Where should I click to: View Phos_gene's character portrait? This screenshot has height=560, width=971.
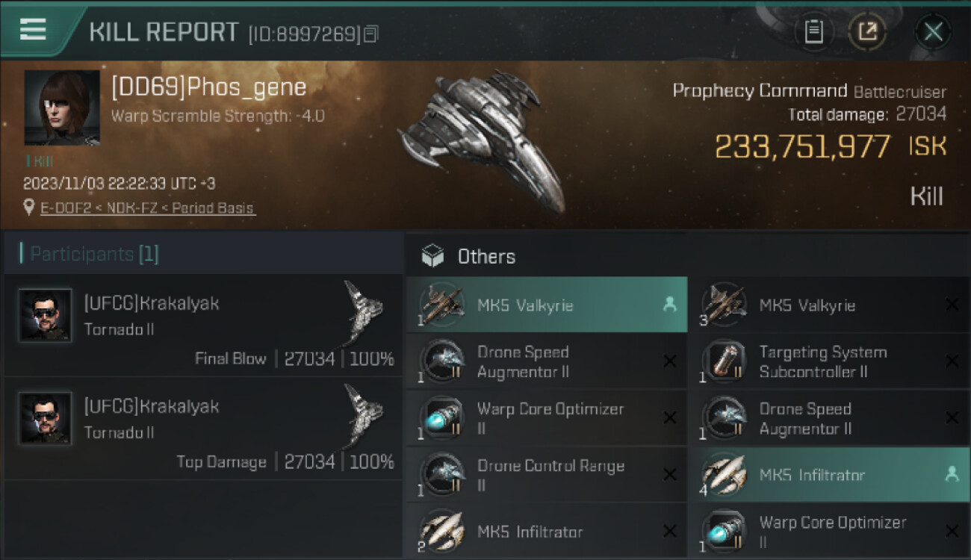[x=62, y=108]
